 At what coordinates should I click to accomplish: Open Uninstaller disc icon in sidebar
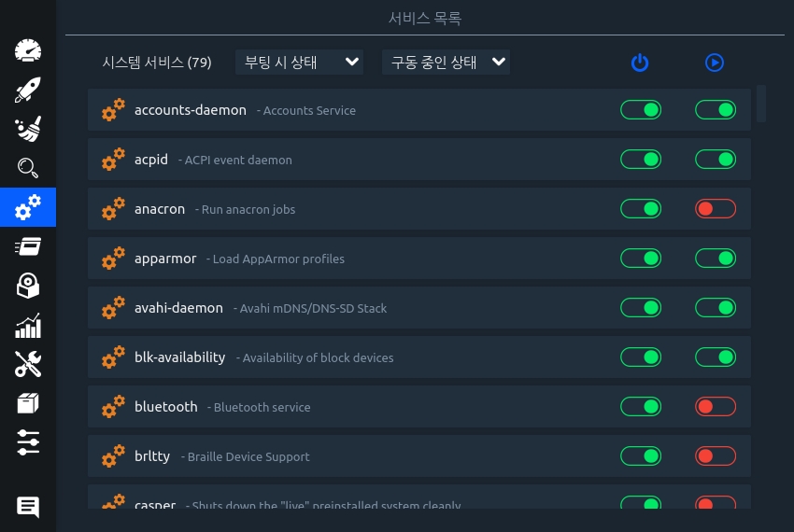[x=28, y=287]
